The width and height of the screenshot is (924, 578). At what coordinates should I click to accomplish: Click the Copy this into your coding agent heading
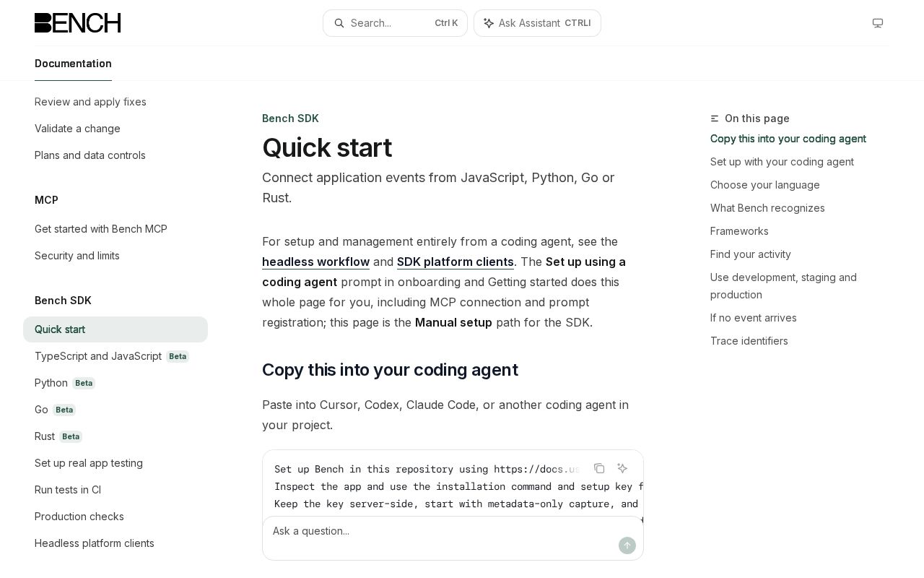coord(390,370)
